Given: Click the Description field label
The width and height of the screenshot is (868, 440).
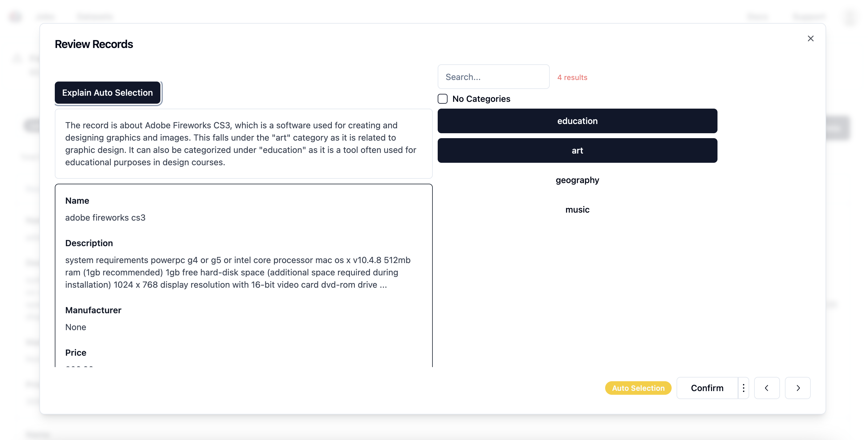Looking at the screenshot, I should [89, 243].
